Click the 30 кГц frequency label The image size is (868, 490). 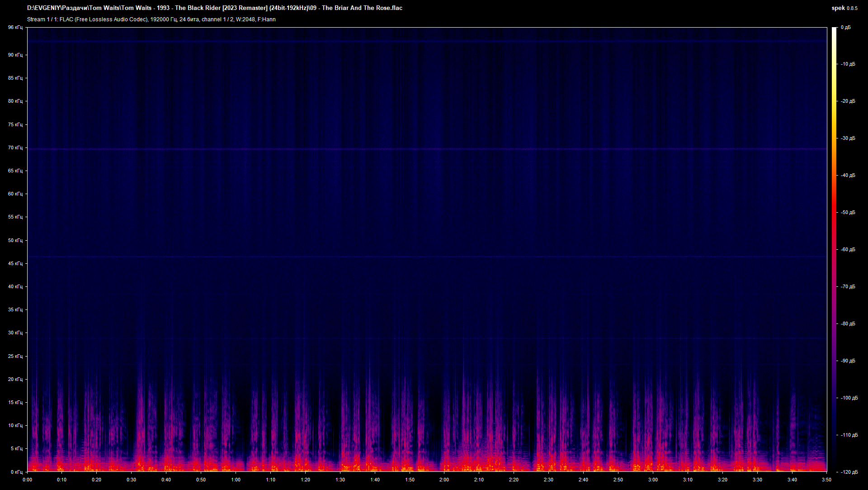tap(15, 333)
